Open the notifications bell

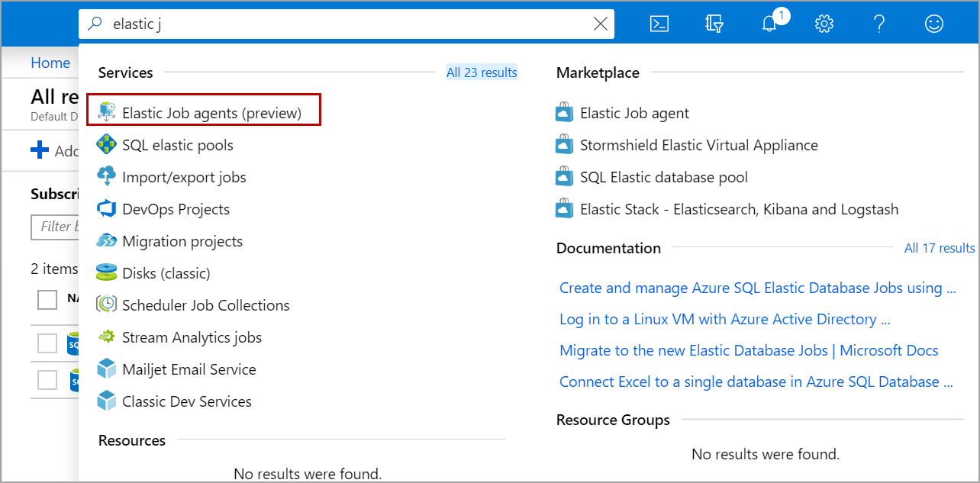[x=769, y=24]
